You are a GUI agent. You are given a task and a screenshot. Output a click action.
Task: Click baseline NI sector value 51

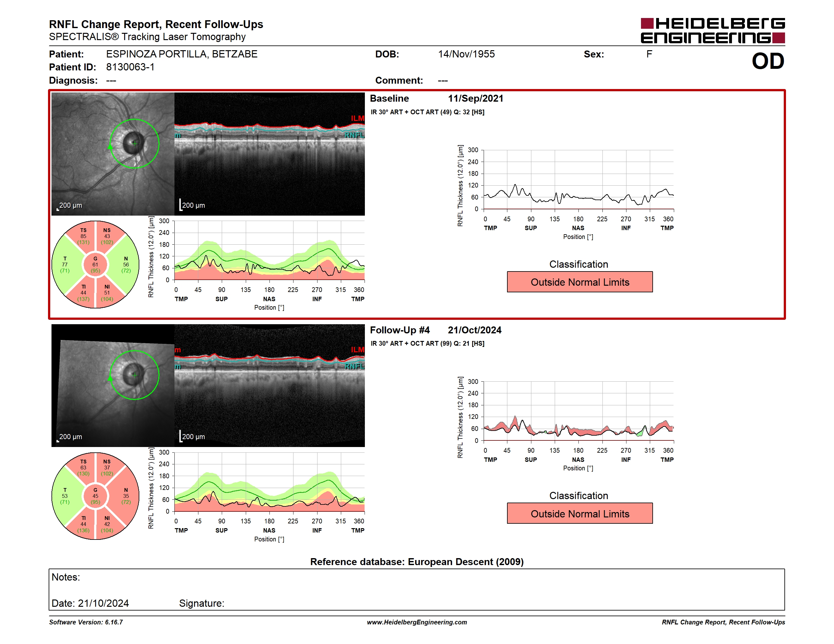point(107,293)
